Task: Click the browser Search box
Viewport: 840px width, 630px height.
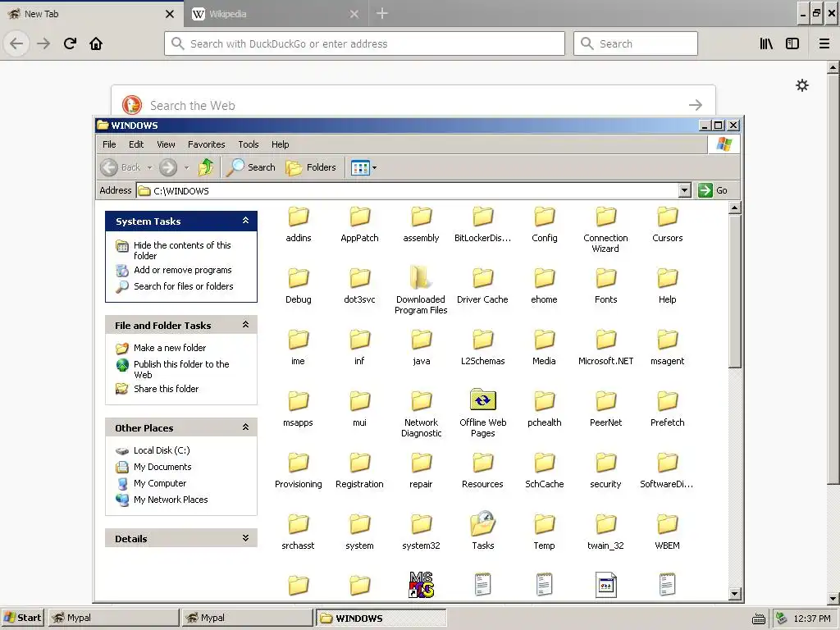Action: [636, 43]
